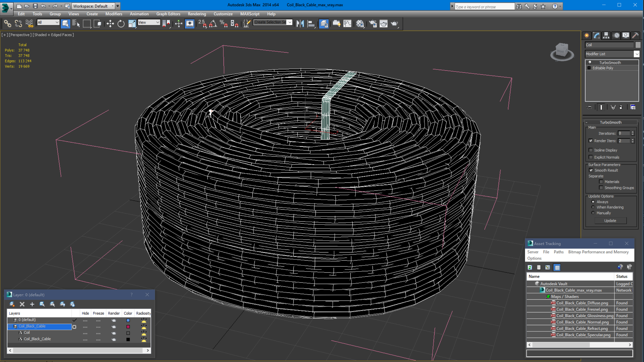This screenshot has width=644, height=362.
Task: Click the Shaded + Edged Faces label
Action: [53, 35]
